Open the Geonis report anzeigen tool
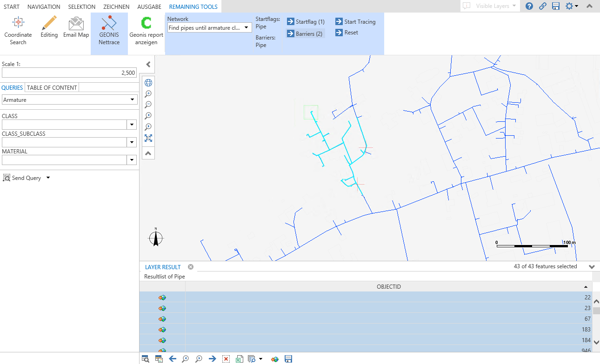Screen dimensions: 600x364 point(146,29)
